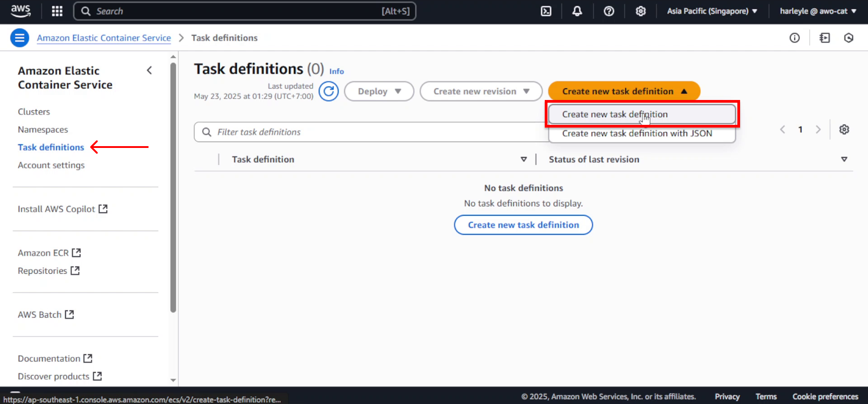The height and width of the screenshot is (404, 868).
Task: Select Create new task definition menu option
Action: click(x=642, y=114)
